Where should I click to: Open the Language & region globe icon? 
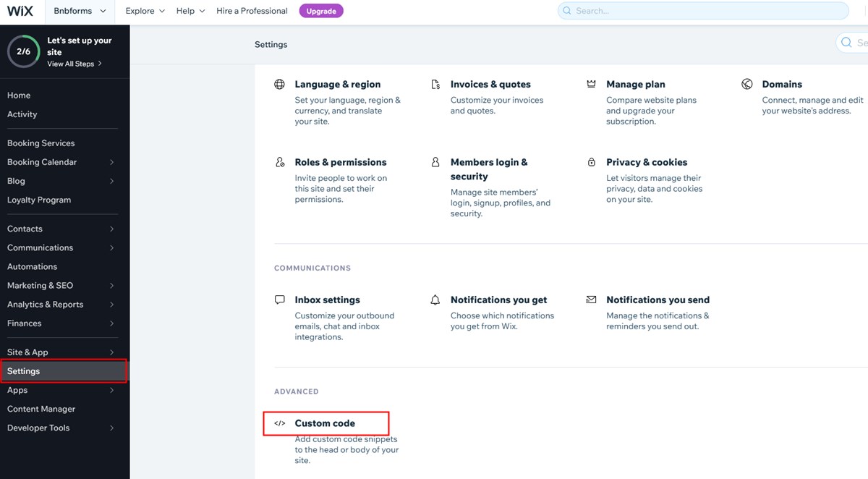pos(280,85)
